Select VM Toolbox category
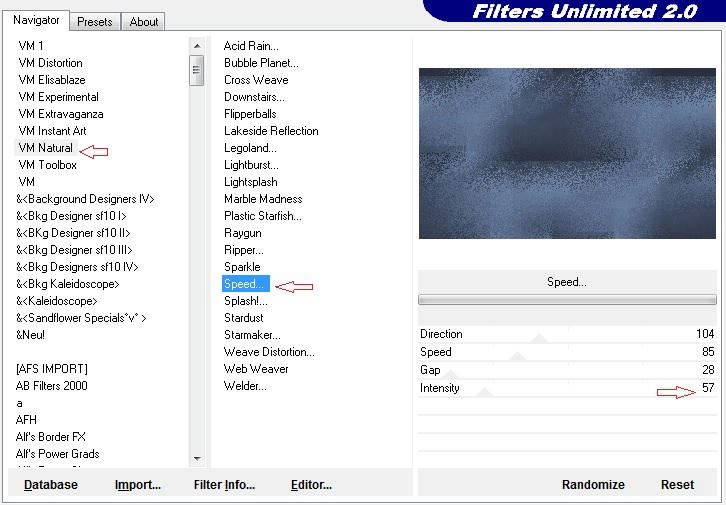Viewport: 726px width, 505px height. [x=47, y=165]
